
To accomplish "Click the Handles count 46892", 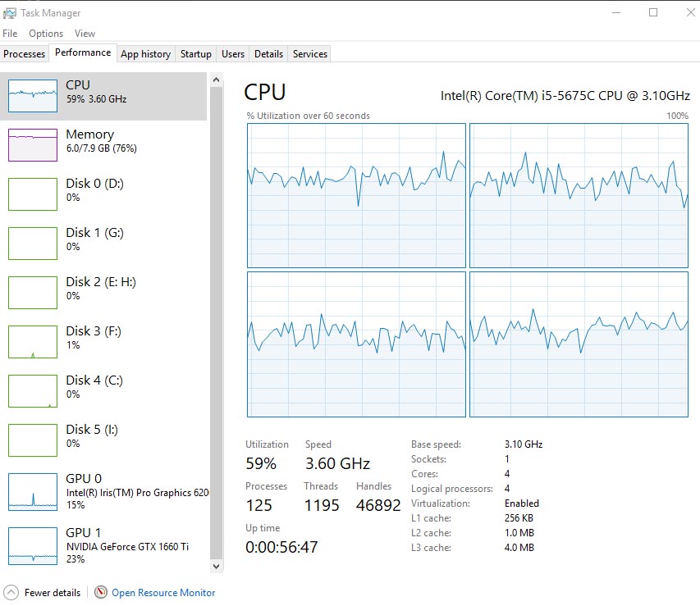I will [378, 505].
